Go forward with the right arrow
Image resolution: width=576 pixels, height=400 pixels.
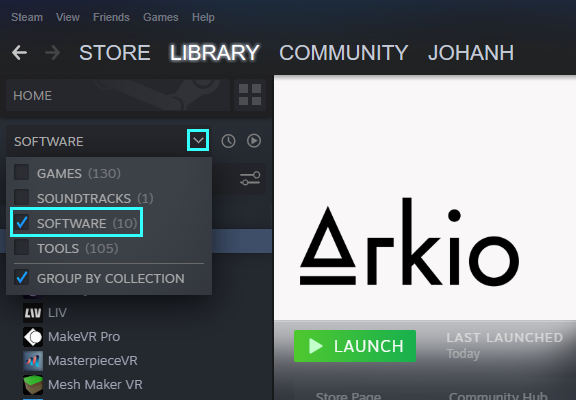[x=53, y=53]
